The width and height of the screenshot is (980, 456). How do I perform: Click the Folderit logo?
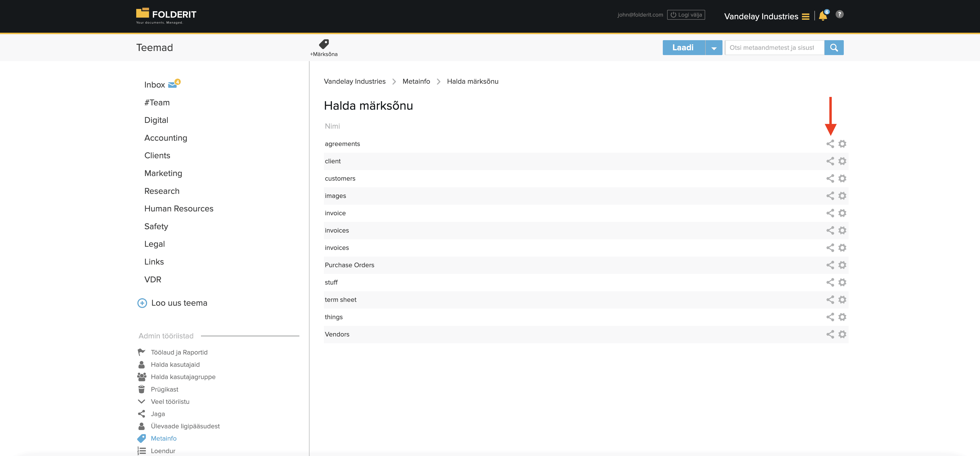pos(166,16)
